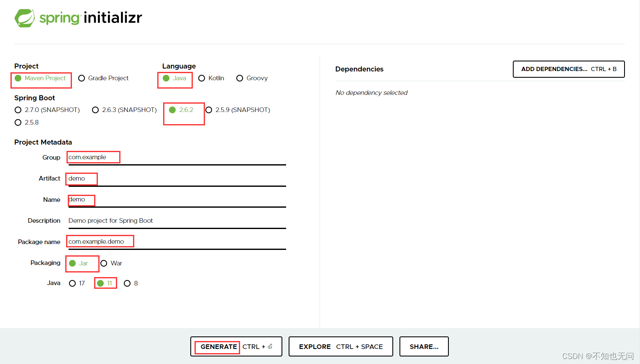Select Maven Project radio button

40,78
